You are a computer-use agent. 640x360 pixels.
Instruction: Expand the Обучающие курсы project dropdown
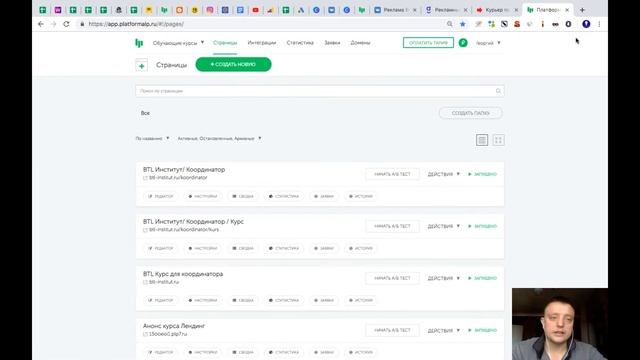(x=178, y=43)
